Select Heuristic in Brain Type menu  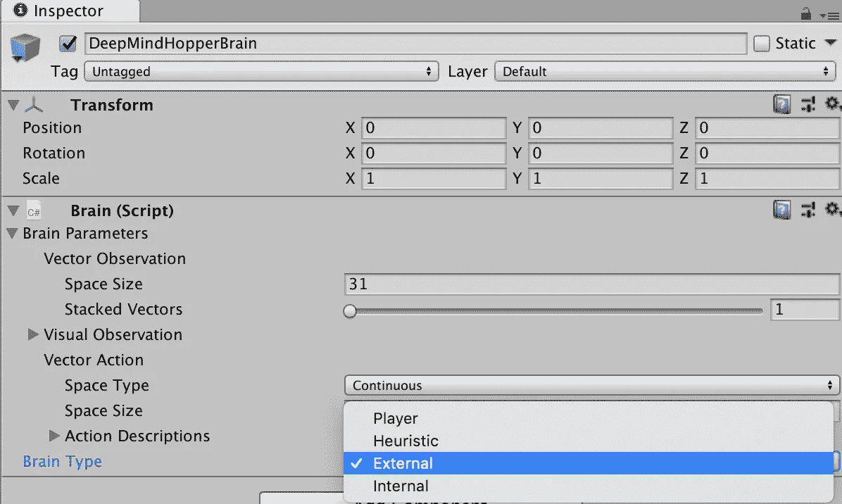click(x=589, y=441)
